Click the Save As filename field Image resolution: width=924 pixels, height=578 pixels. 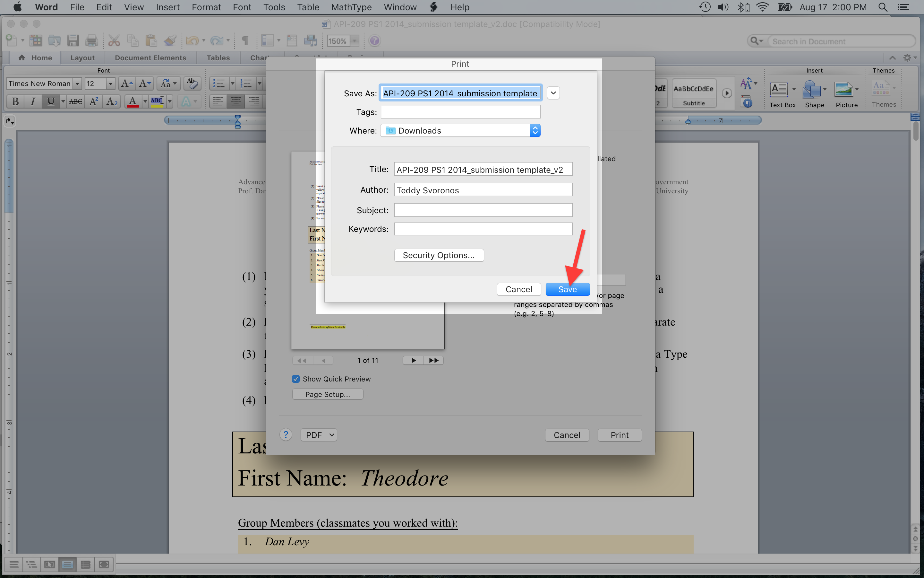pyautogui.click(x=460, y=93)
